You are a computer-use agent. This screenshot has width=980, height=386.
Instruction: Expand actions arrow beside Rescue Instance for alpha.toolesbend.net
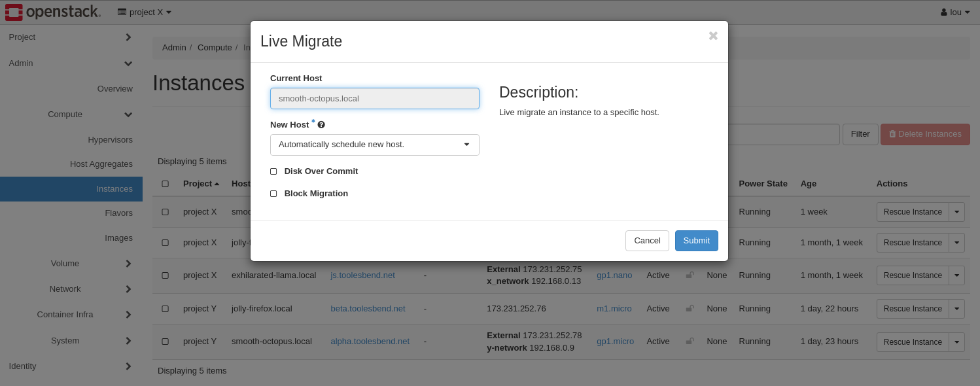pyautogui.click(x=956, y=342)
